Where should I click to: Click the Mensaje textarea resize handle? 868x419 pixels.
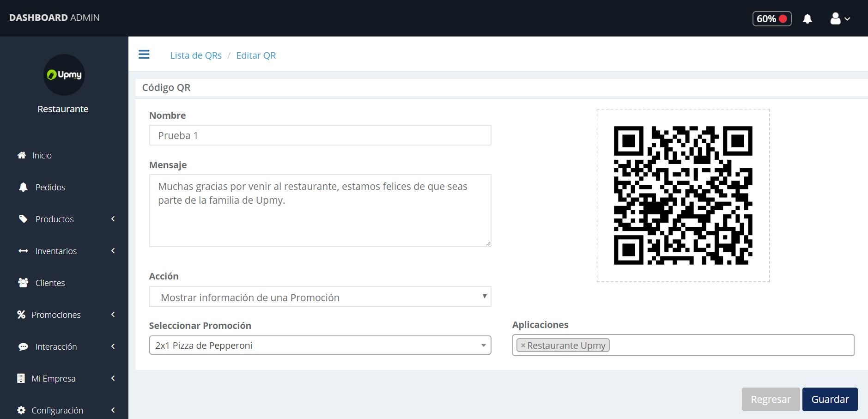coord(488,243)
